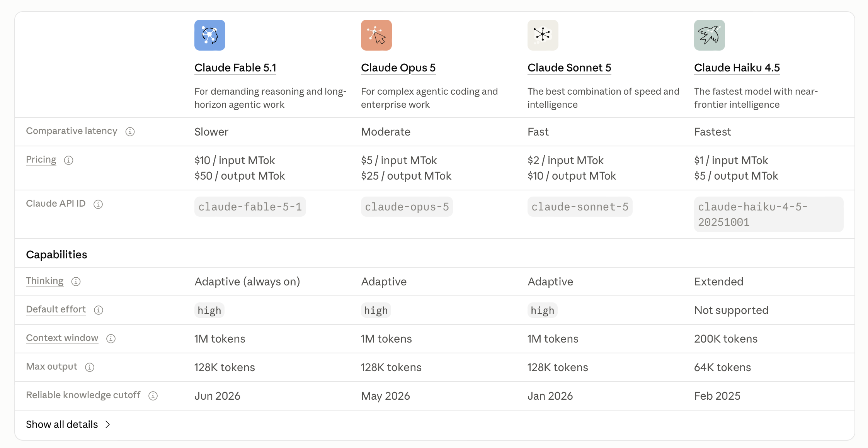The height and width of the screenshot is (448, 868).
Task: Open the Claude Haiku 4.5 model link
Action: [737, 68]
